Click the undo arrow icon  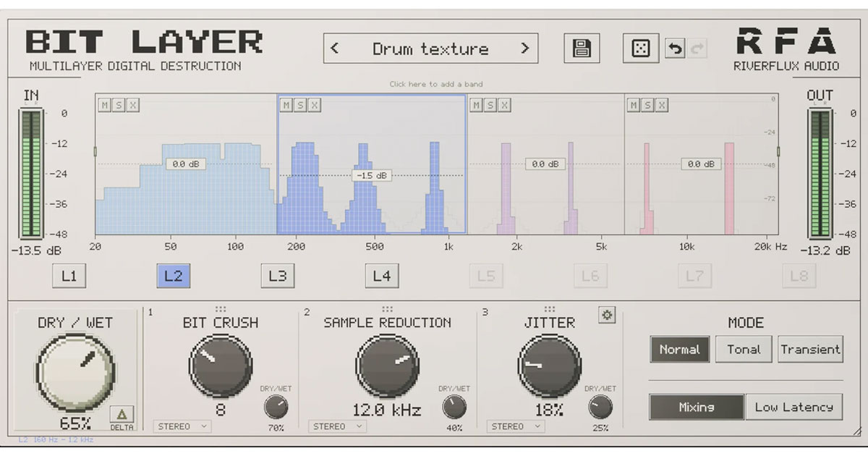click(x=673, y=50)
